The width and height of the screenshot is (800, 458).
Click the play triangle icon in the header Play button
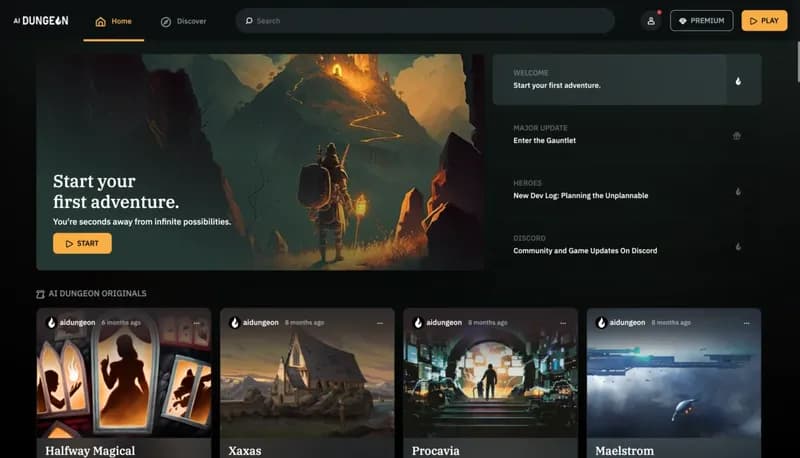tap(753, 21)
